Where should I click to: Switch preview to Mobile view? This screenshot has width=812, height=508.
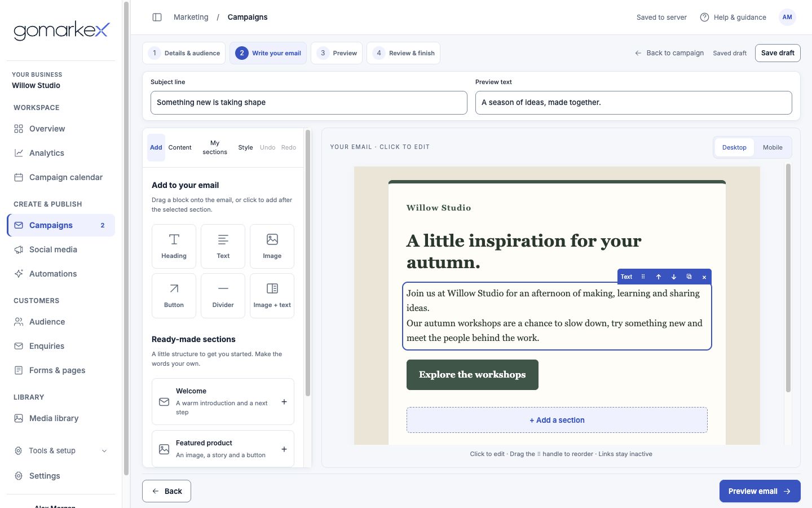[x=773, y=147]
